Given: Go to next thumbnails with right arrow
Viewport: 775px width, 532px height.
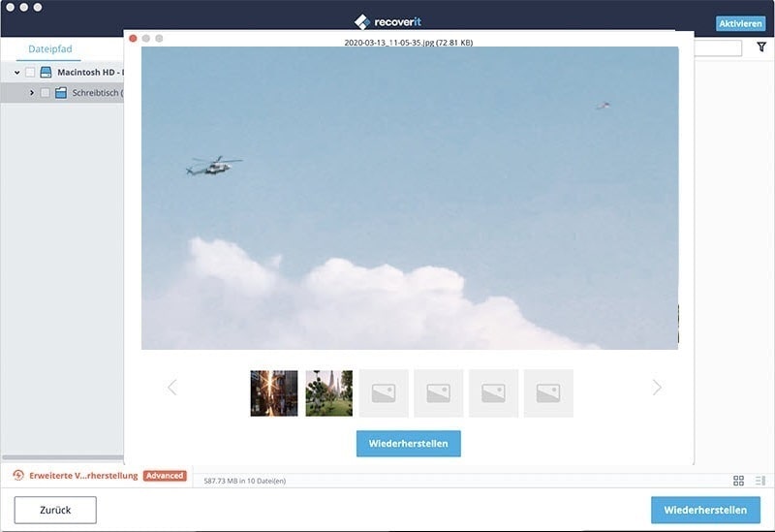Looking at the screenshot, I should point(657,388).
